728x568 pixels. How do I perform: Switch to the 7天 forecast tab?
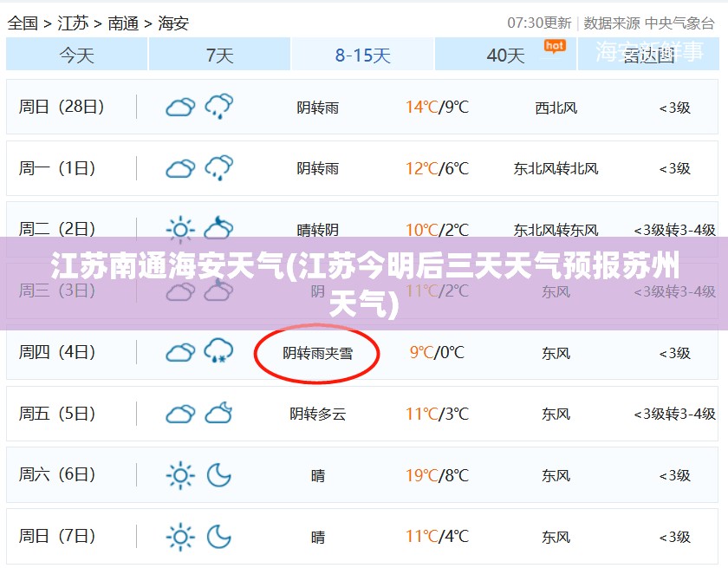219,55
